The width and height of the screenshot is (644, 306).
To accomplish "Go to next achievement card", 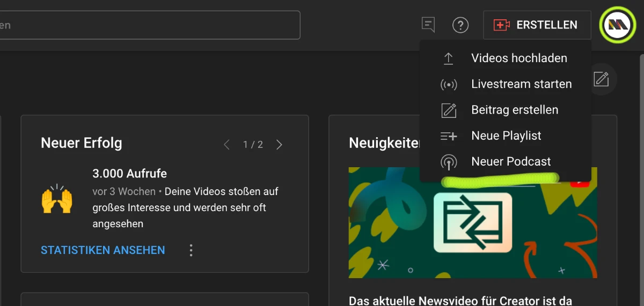I will (279, 145).
